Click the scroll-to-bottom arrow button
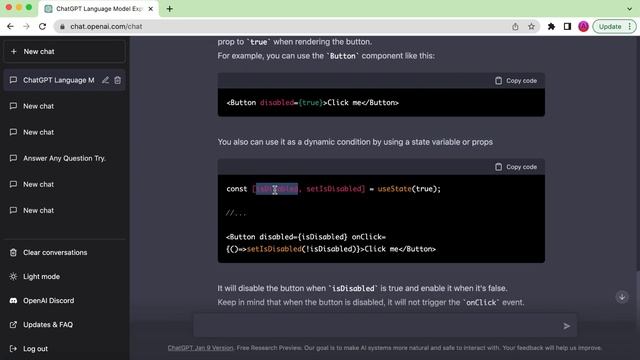Image resolution: width=640 pixels, height=360 pixels. tap(622, 297)
